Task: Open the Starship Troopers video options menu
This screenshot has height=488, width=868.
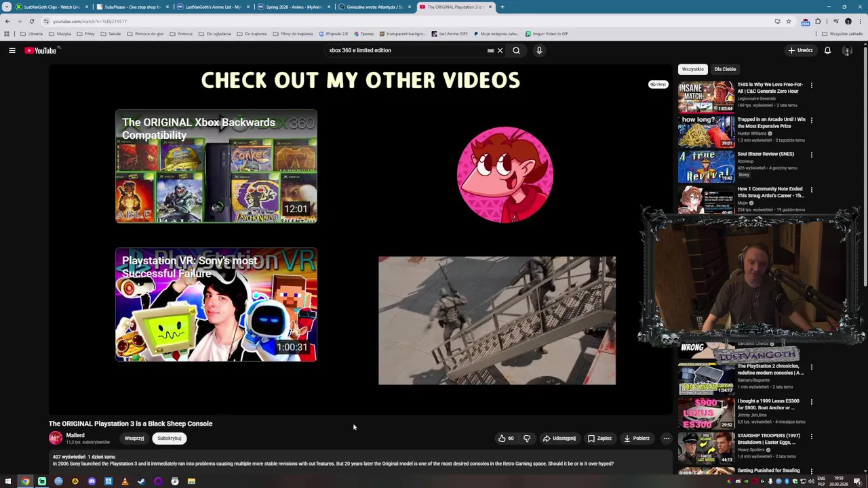Action: (x=811, y=437)
